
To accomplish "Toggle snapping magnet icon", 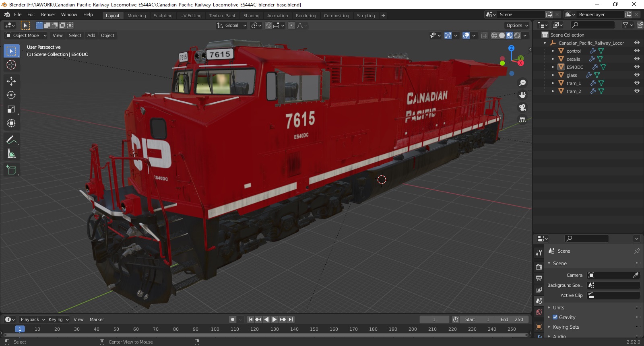I will click(x=268, y=25).
